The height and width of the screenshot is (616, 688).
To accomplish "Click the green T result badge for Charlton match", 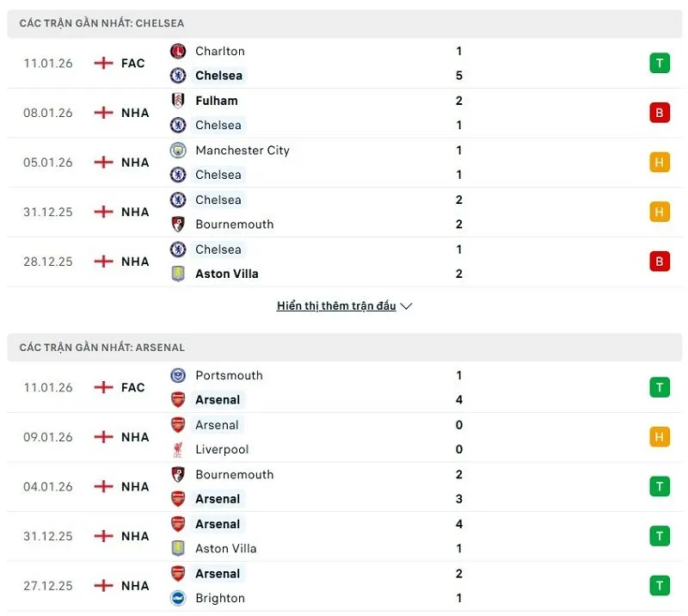I will pos(660,63).
